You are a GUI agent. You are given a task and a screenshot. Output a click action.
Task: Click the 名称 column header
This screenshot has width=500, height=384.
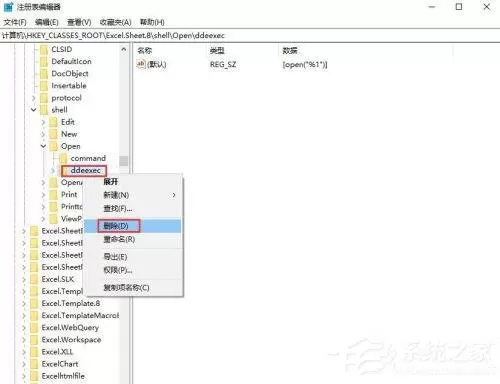click(x=145, y=51)
